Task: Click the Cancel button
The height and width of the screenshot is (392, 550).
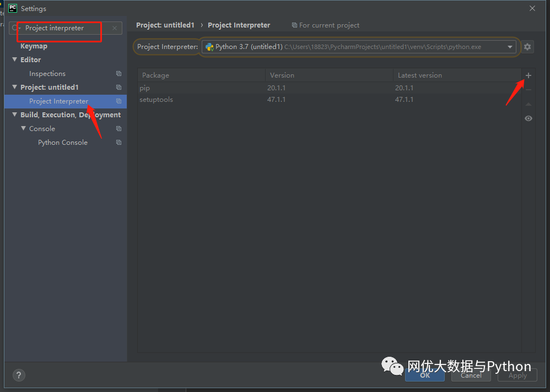Action: (x=471, y=375)
